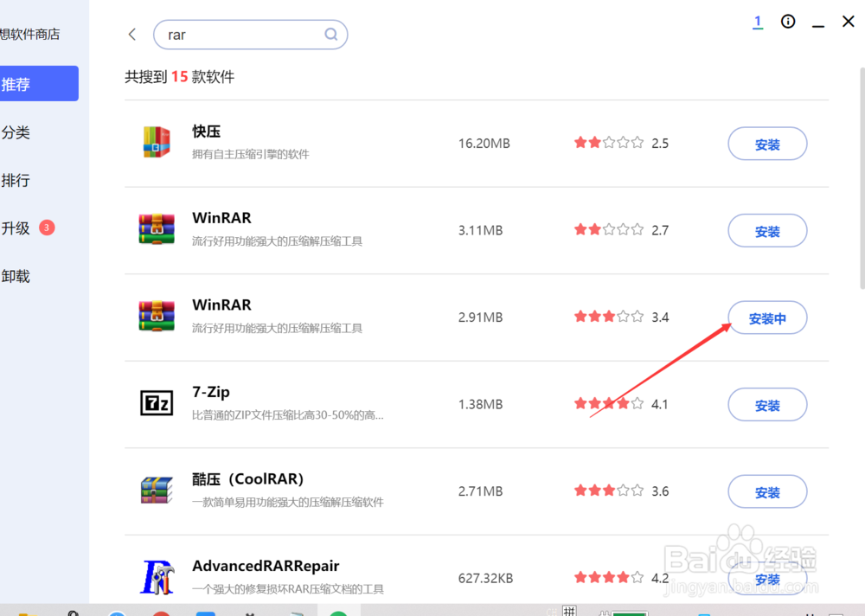Click the 酷压 CoolRAR app icon
Image resolution: width=865 pixels, height=616 pixels.
coord(156,489)
